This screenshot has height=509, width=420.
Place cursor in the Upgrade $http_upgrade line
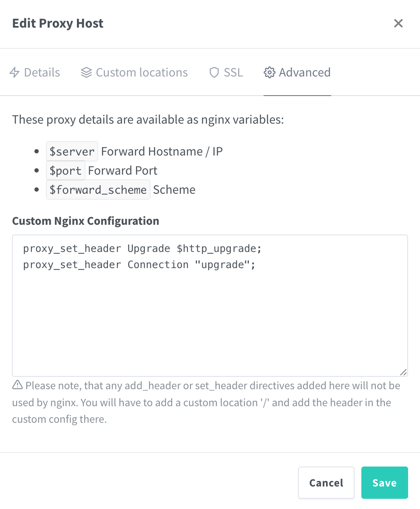(x=142, y=249)
